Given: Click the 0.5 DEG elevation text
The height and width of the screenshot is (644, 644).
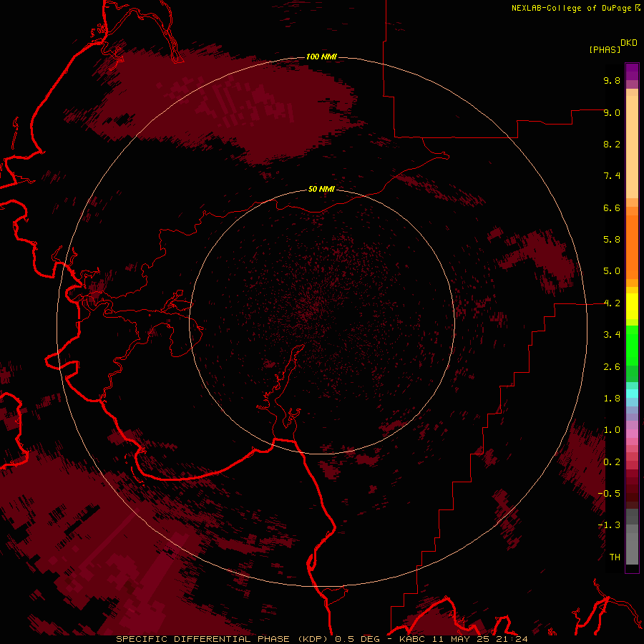Looking at the screenshot, I should click(357, 639).
